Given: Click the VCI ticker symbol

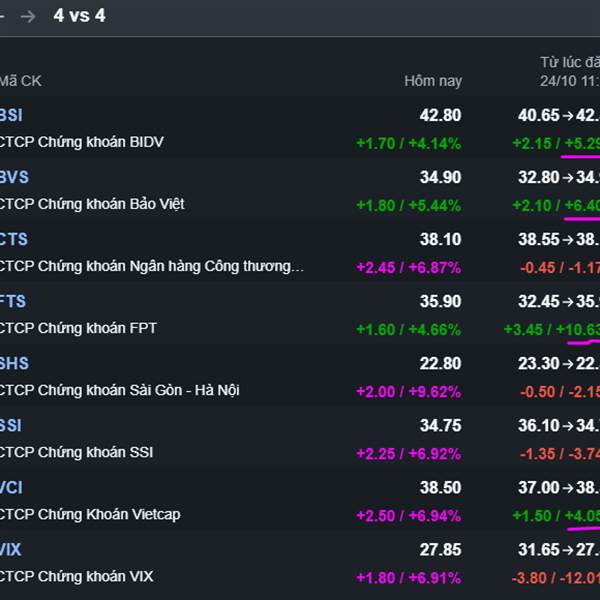Looking at the screenshot, I should tap(12, 487).
